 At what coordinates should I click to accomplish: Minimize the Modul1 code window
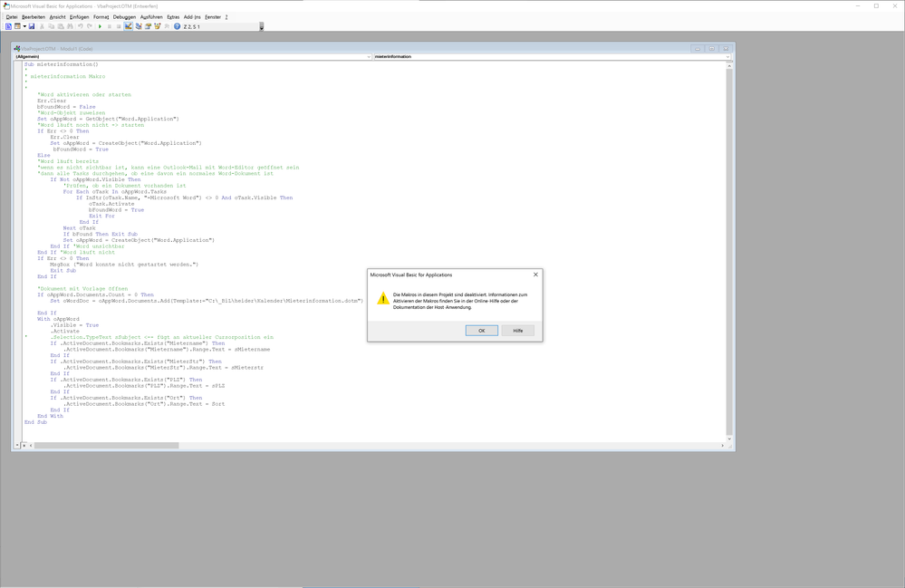[698, 48]
